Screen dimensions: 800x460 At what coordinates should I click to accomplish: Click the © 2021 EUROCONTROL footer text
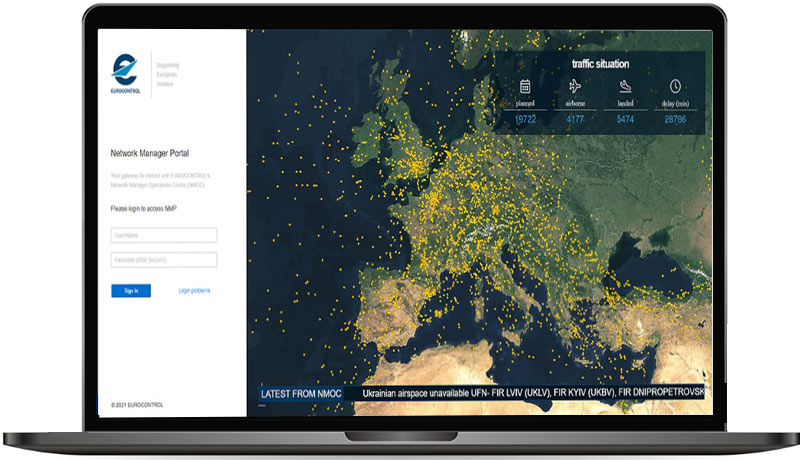pyautogui.click(x=137, y=405)
